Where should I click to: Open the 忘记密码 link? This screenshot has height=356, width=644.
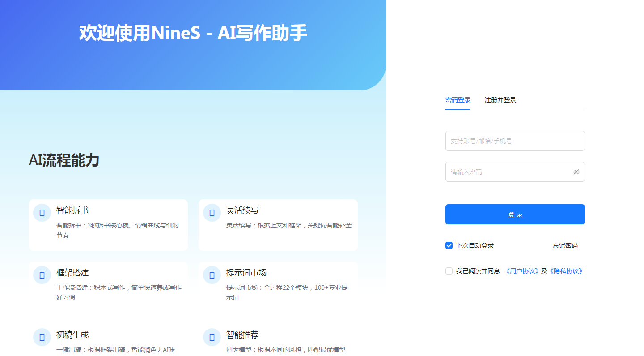point(565,245)
